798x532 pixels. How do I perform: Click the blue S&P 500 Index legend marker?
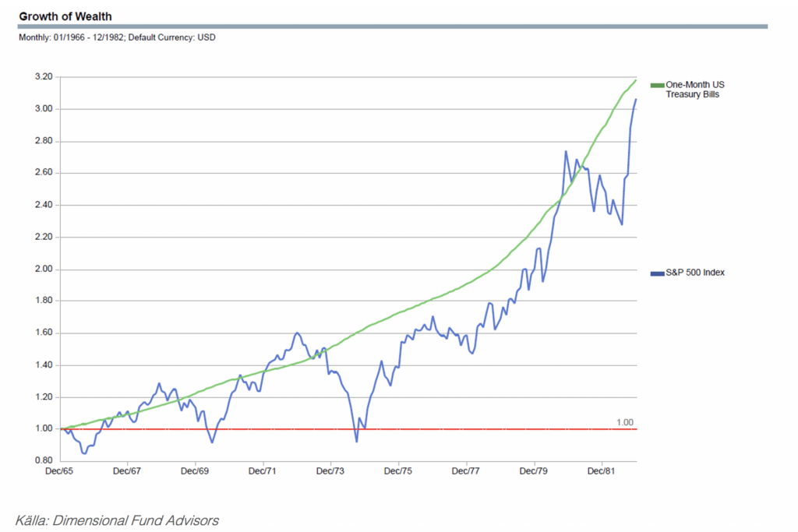point(654,273)
